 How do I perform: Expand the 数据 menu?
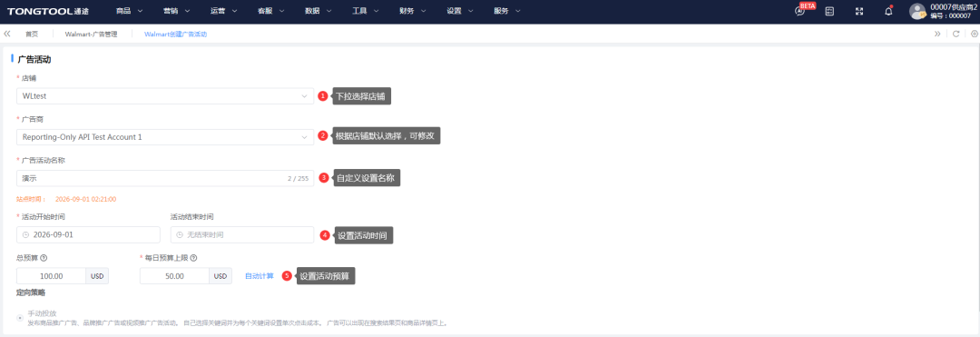tap(318, 11)
